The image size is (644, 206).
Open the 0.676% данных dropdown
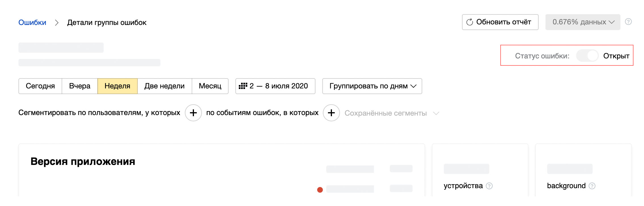[x=583, y=22]
